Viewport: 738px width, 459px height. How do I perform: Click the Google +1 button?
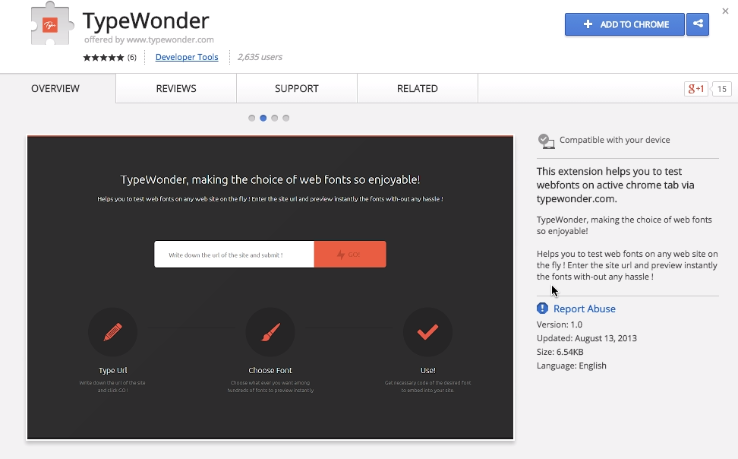coord(696,89)
